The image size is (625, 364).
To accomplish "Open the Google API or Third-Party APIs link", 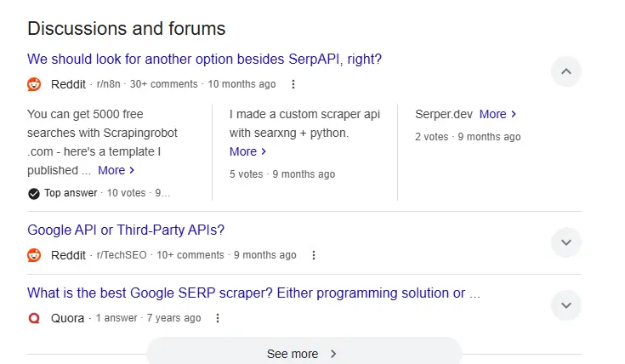I will [126, 230].
